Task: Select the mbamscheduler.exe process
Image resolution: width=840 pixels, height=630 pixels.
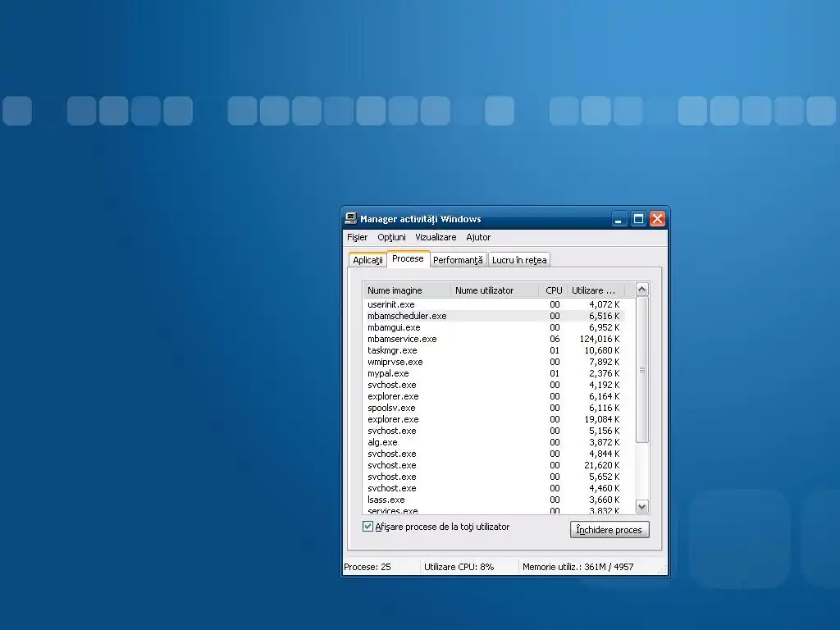Action: click(x=493, y=316)
